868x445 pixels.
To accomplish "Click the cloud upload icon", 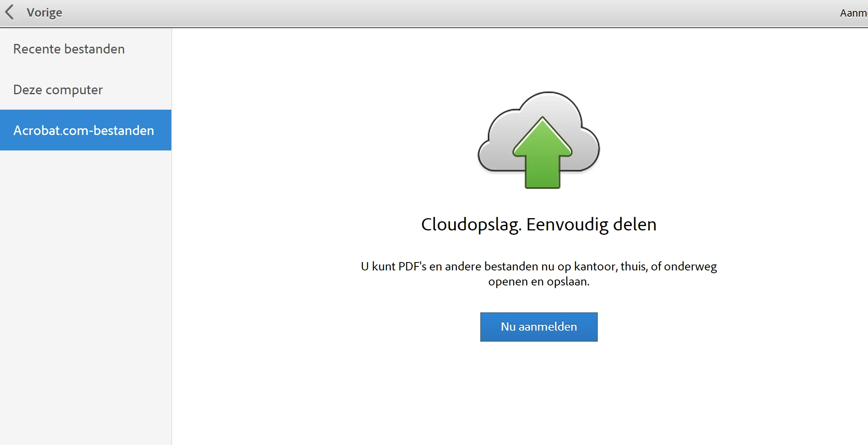I will pos(538,139).
